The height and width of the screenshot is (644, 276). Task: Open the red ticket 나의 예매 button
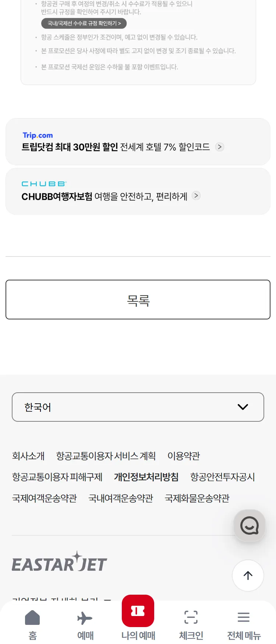[138, 611]
